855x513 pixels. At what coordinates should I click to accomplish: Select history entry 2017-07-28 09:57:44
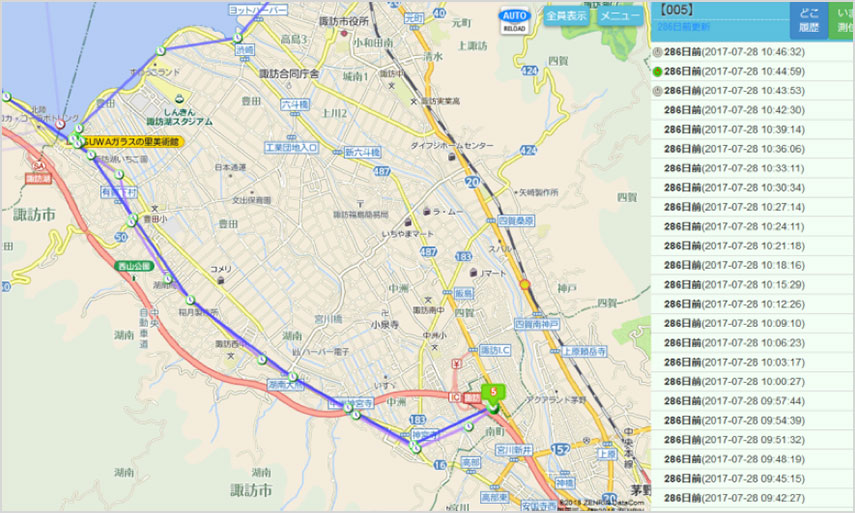[x=752, y=401]
